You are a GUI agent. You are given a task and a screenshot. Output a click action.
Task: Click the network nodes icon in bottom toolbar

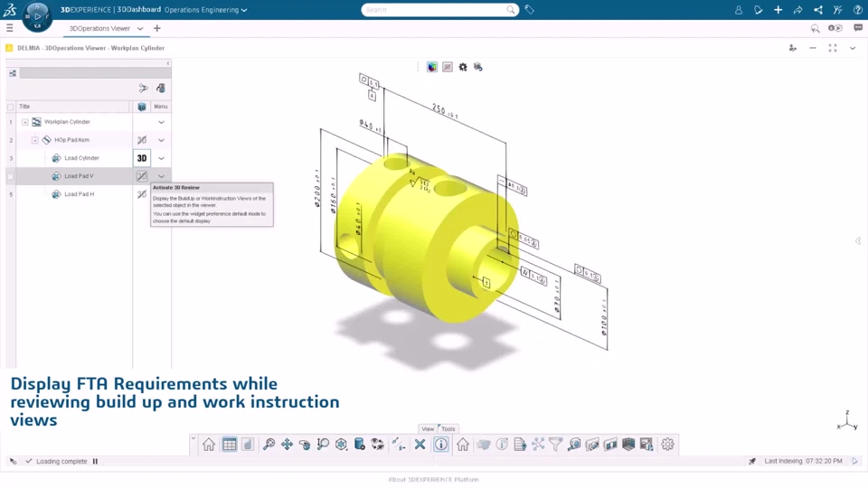tap(537, 445)
